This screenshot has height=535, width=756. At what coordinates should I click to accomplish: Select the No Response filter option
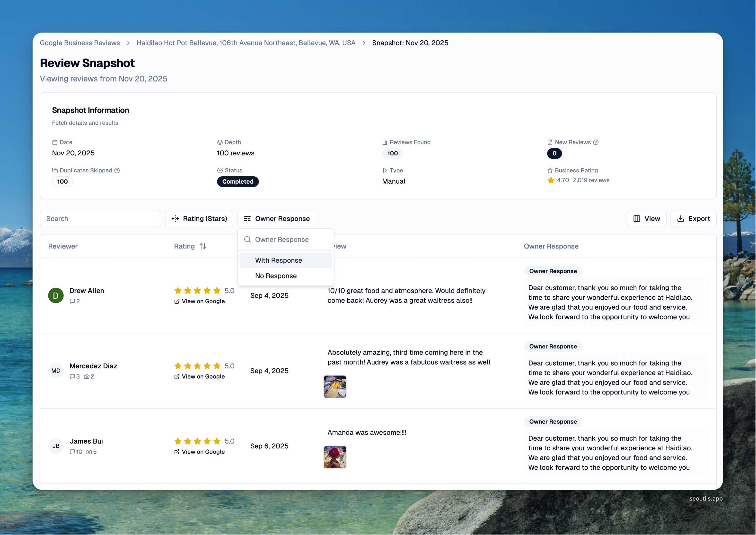tap(276, 276)
